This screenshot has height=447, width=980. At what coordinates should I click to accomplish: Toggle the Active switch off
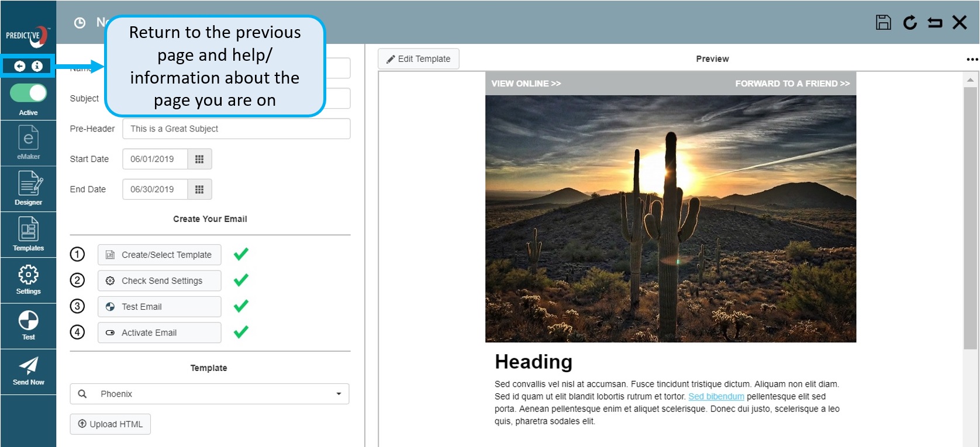pos(28,93)
